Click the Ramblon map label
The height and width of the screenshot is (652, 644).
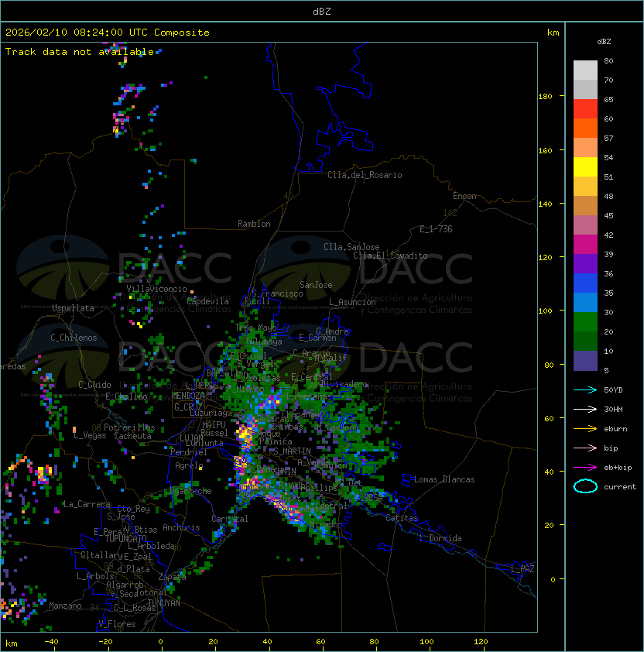point(254,224)
